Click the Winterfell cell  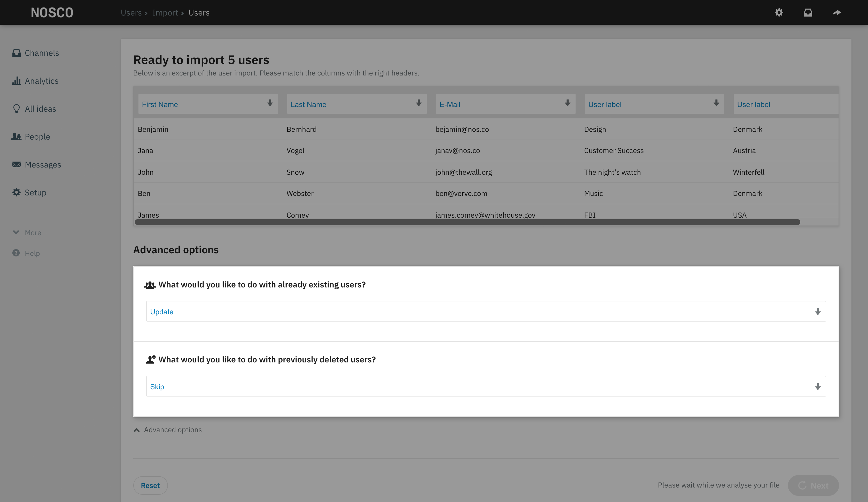click(748, 172)
